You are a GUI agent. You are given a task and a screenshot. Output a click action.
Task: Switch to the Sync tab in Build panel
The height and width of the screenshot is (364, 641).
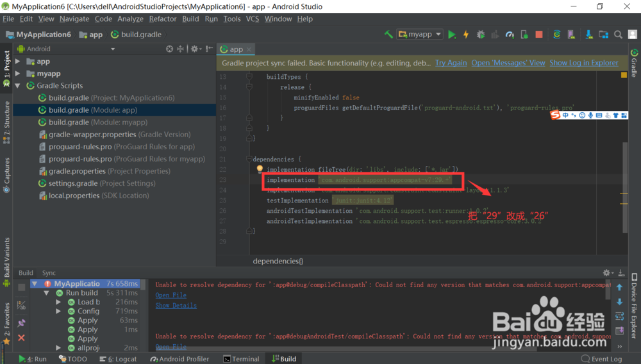(49, 273)
